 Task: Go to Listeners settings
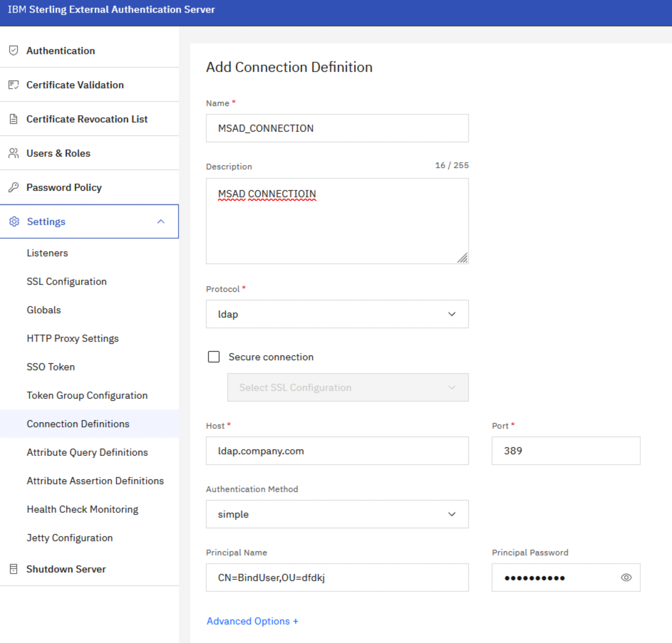89,253
